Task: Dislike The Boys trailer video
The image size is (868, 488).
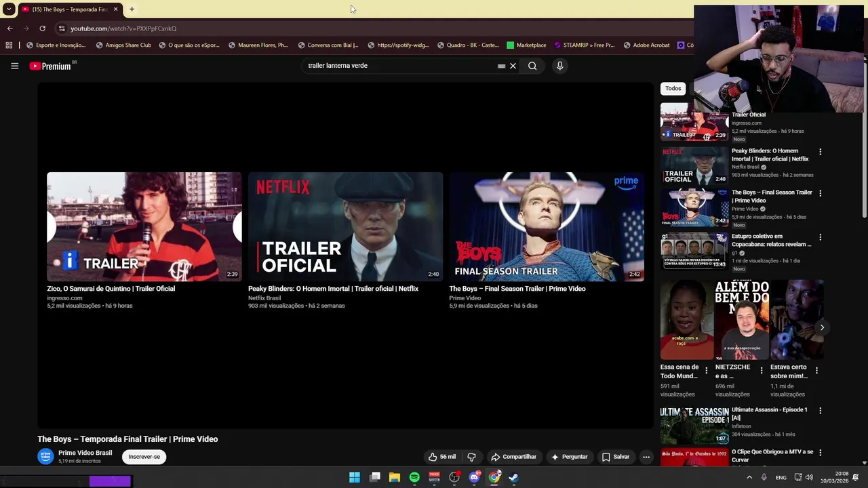Action: pos(471,457)
